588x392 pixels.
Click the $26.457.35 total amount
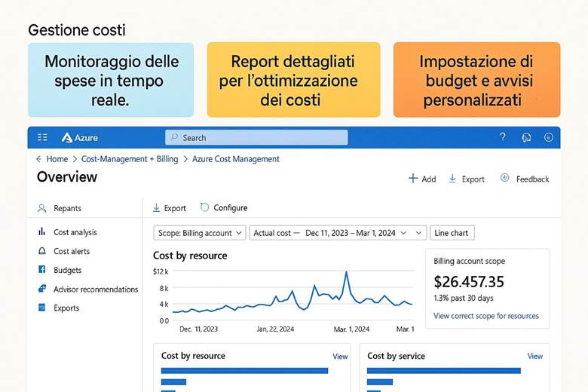(469, 282)
